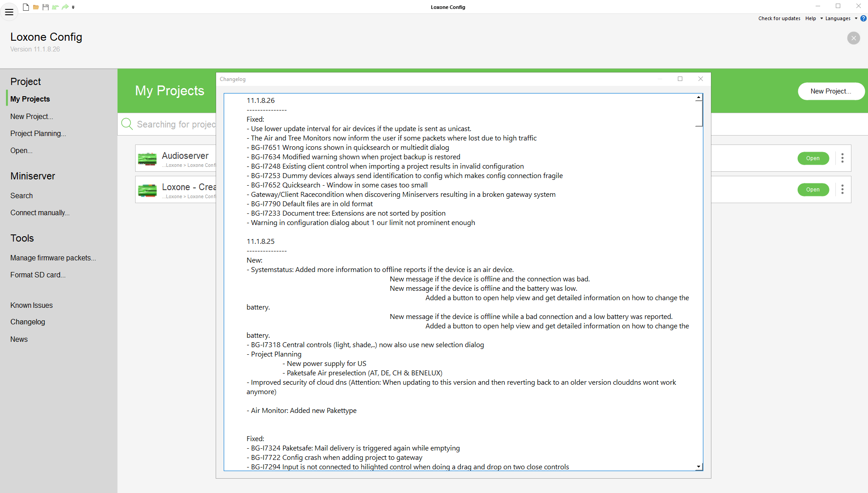Click the changelog scrollbar thumb
868x493 pixels.
click(698, 114)
